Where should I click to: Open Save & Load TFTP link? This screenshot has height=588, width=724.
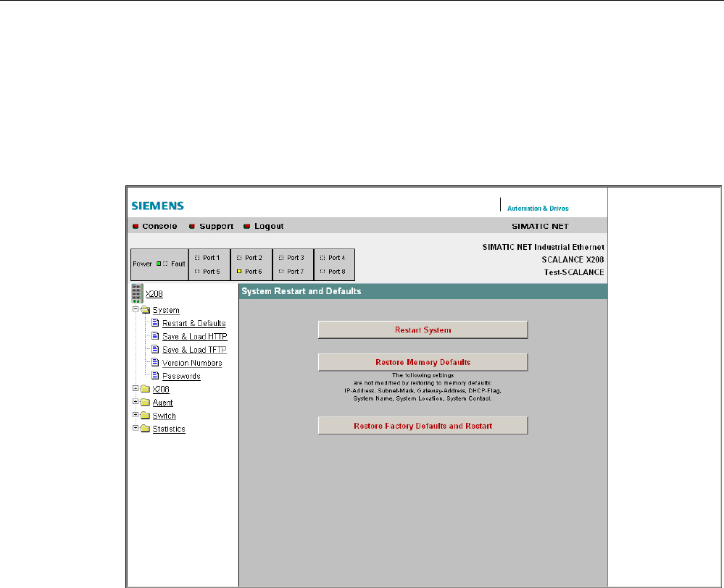tap(194, 350)
